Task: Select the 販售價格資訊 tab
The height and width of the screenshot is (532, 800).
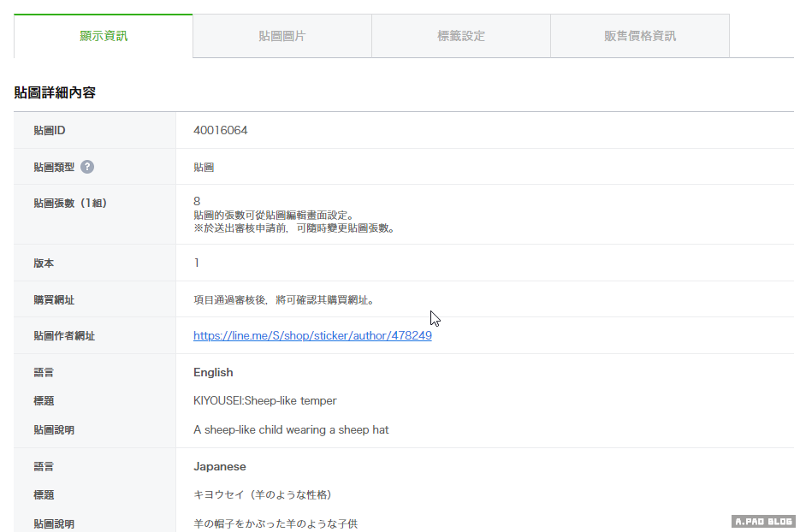Action: click(639, 36)
